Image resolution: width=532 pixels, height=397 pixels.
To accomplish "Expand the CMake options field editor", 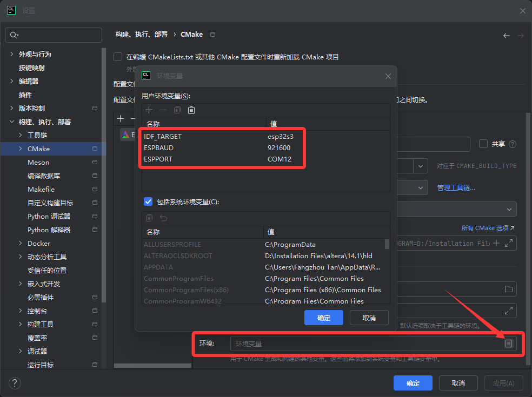I will pos(509,243).
